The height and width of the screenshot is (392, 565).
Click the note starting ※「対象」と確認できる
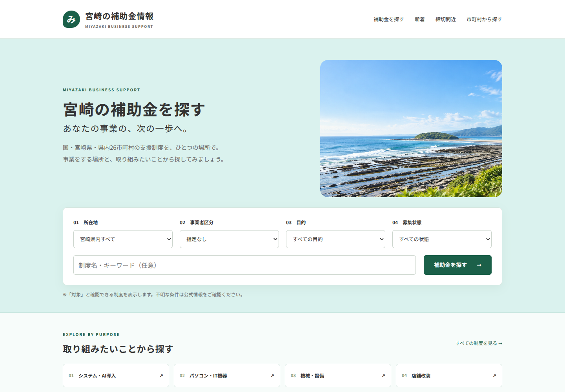(153, 295)
